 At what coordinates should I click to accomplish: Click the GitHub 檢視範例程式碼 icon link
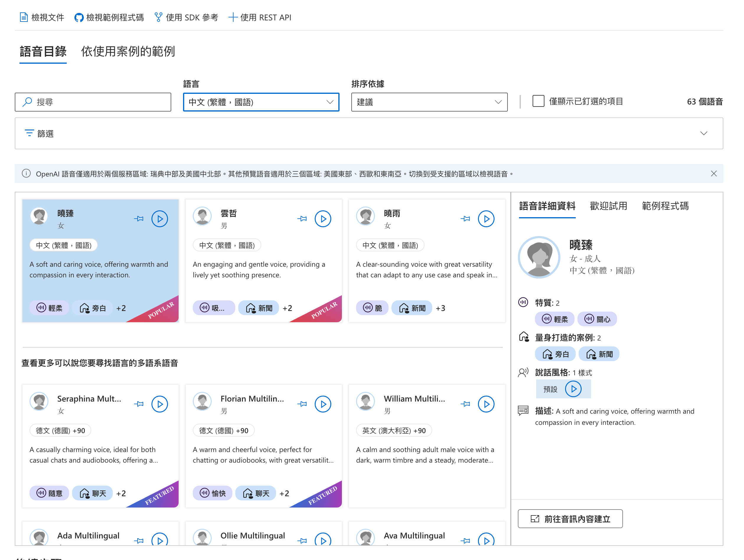point(79,17)
